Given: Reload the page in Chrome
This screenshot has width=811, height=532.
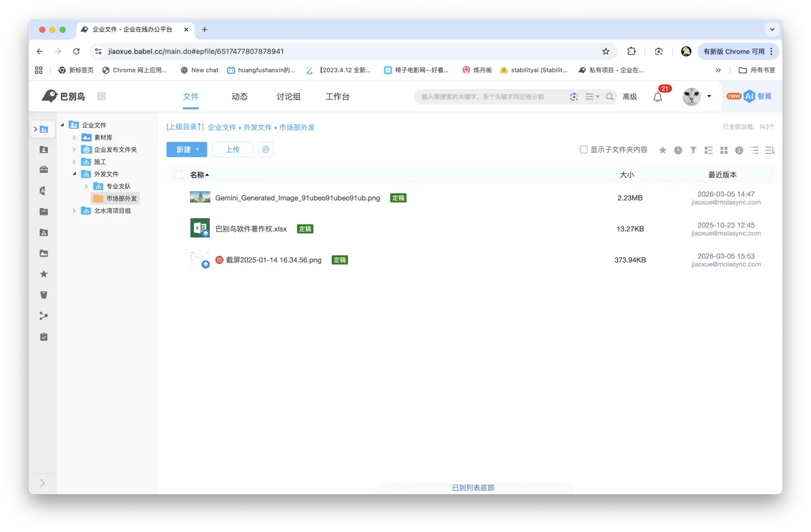Looking at the screenshot, I should tap(76, 52).
